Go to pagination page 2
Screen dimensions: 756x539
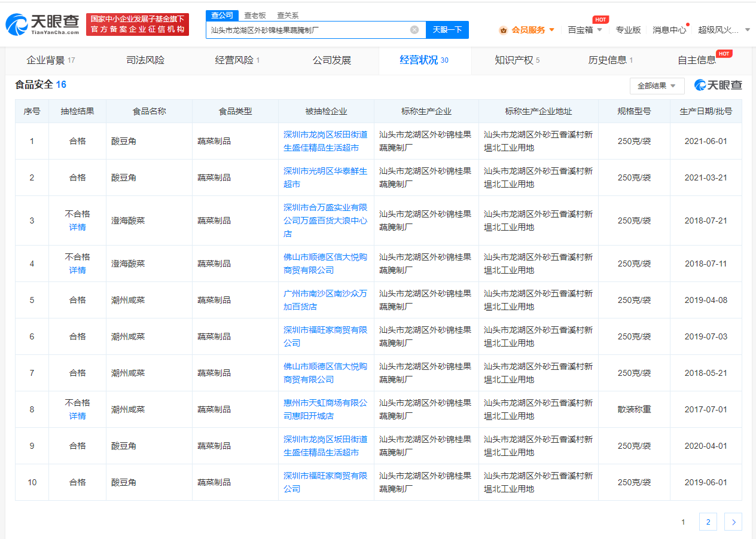(708, 522)
